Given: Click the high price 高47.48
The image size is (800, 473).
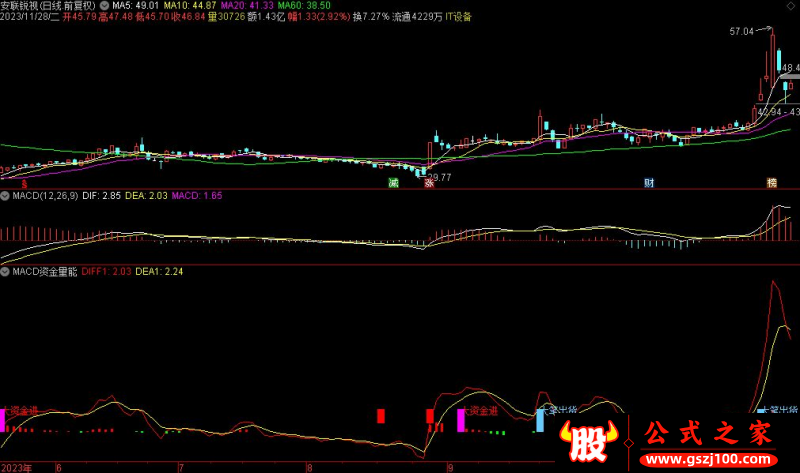Looking at the screenshot, I should 116,17.
